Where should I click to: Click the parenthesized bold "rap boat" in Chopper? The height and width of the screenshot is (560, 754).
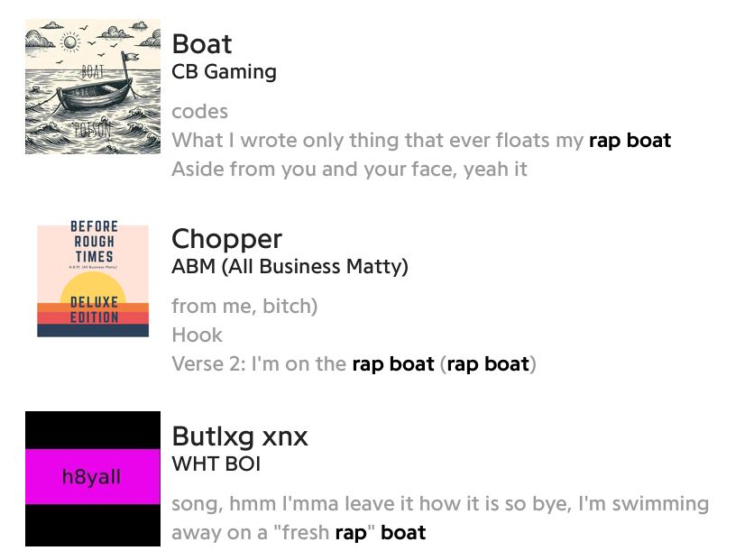click(488, 364)
